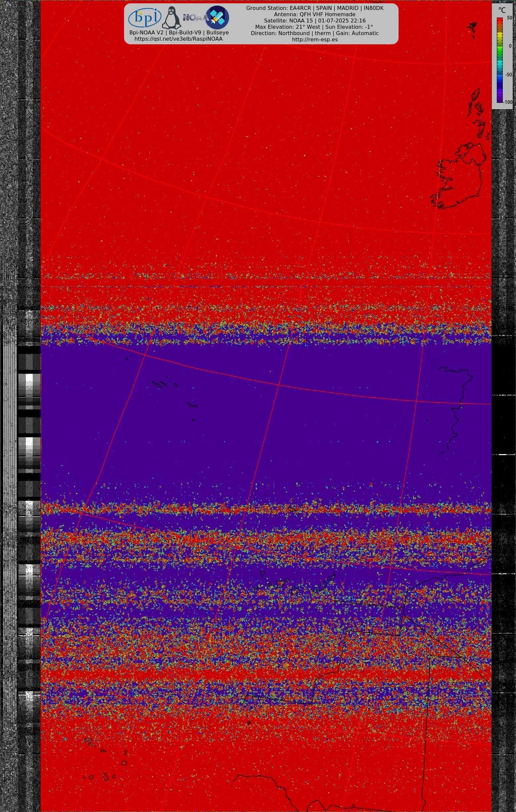The width and height of the screenshot is (516, 812).
Task: Click the 'Max Elevation: 21° West' line
Action: tap(315, 27)
